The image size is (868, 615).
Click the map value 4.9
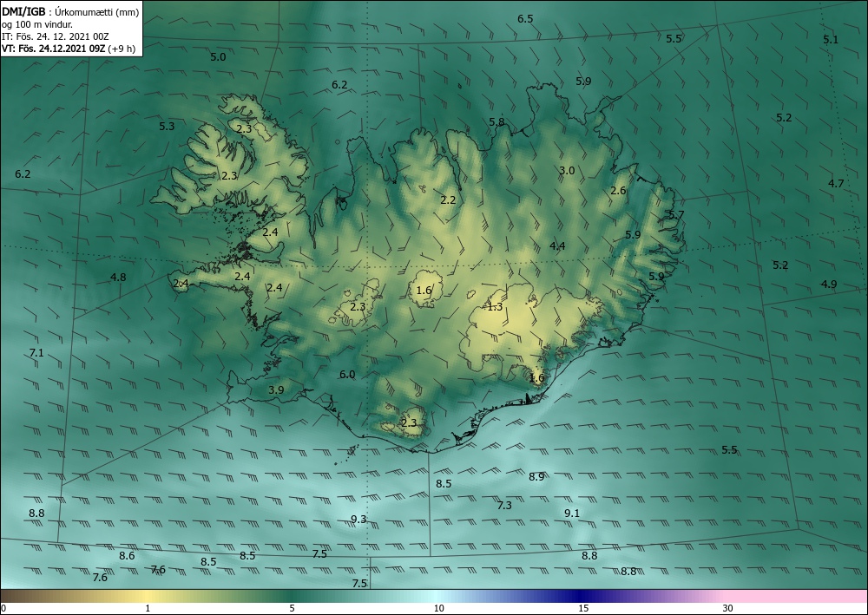tap(829, 284)
